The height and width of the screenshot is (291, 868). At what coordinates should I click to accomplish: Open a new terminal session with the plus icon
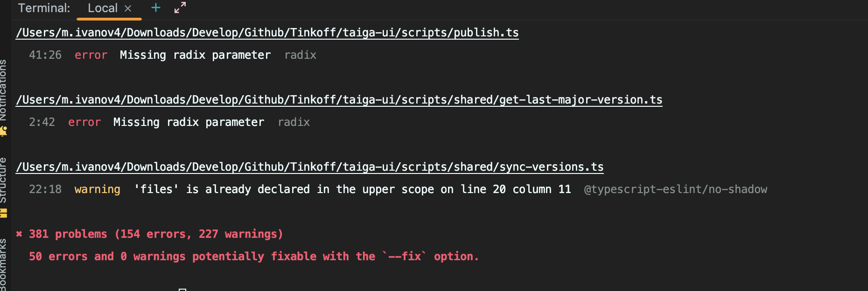pos(155,8)
